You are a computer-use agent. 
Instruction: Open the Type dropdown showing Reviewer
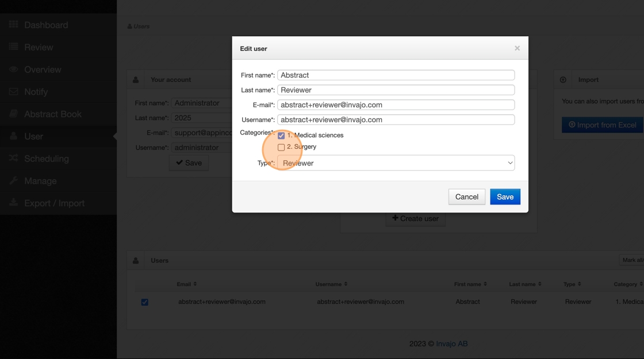(396, 163)
